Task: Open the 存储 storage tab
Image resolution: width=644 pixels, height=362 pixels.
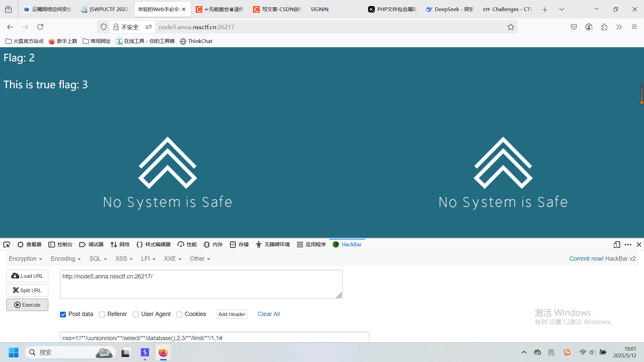Action: tap(239, 245)
